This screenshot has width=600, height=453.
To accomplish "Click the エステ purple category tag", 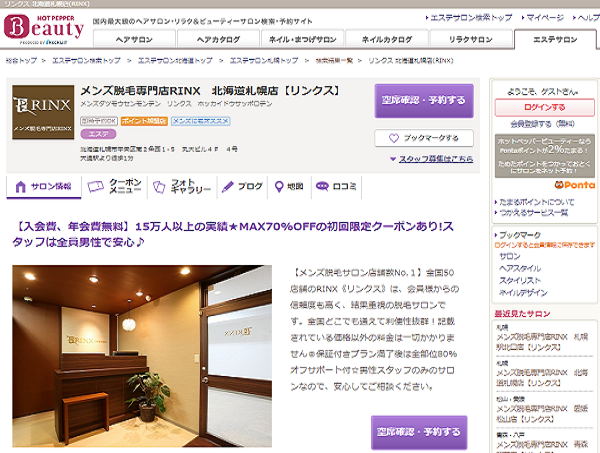I will 98,134.
